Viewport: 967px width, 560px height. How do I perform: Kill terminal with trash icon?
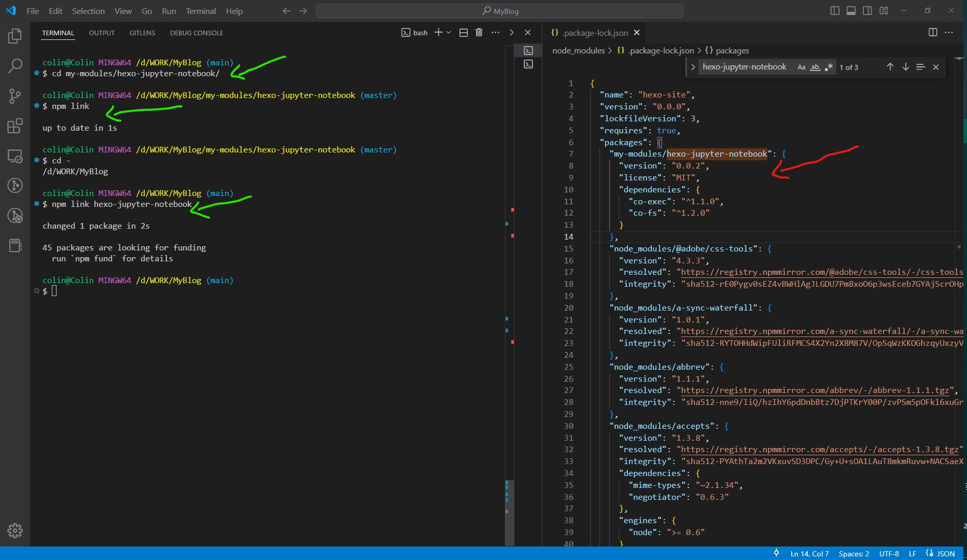pos(479,33)
